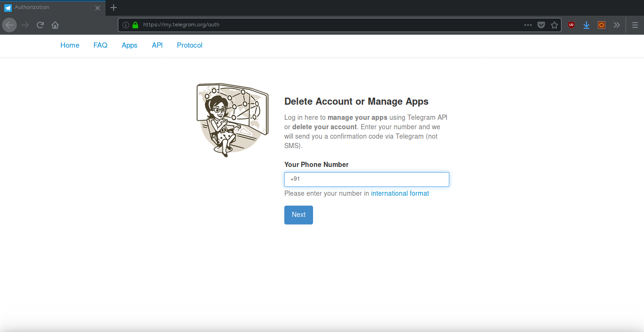The width and height of the screenshot is (644, 332).
Task: Open the international format link
Action: (400, 193)
